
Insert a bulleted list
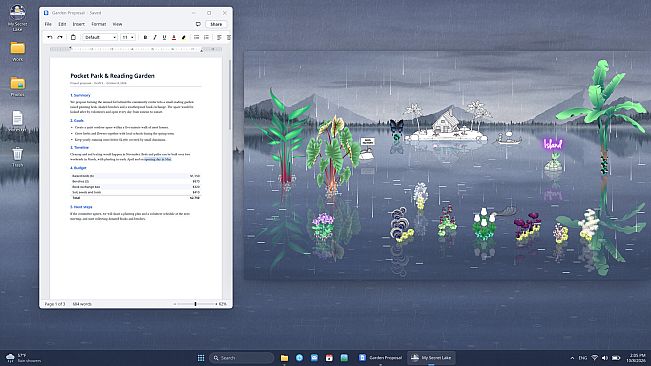[x=196, y=37]
